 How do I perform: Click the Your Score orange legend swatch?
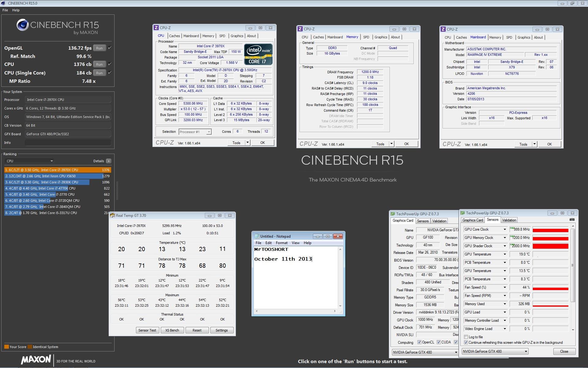click(6, 347)
